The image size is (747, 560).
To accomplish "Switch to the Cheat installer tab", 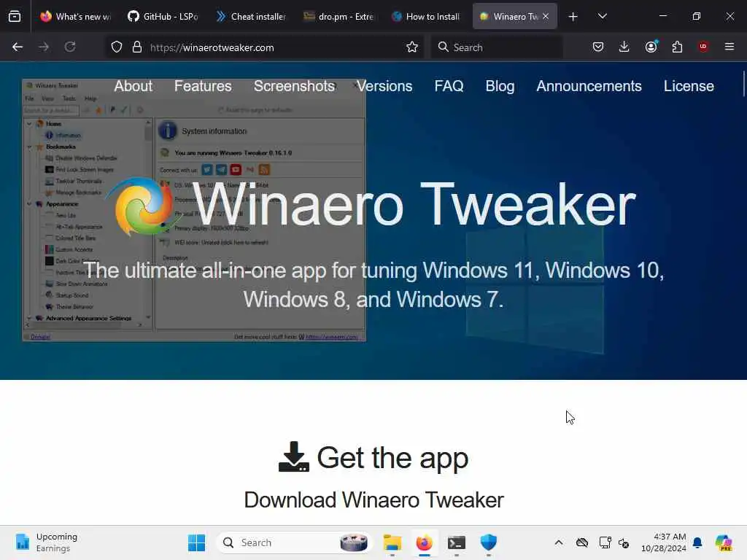I will [251, 16].
